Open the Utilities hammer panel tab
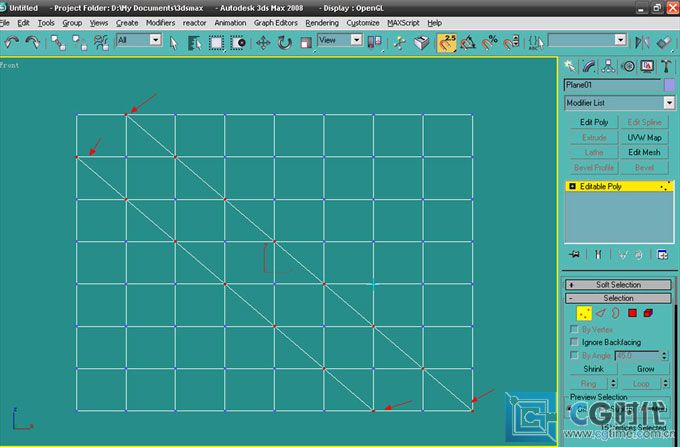 click(663, 66)
